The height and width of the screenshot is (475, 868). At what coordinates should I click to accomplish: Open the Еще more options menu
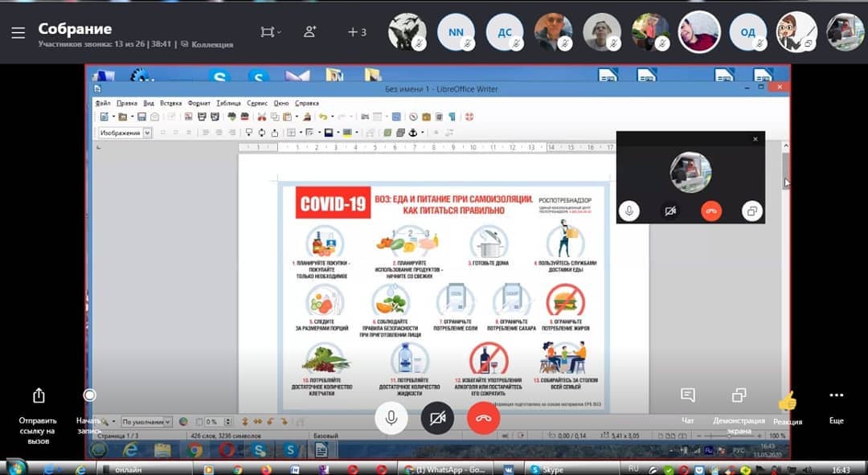click(837, 395)
